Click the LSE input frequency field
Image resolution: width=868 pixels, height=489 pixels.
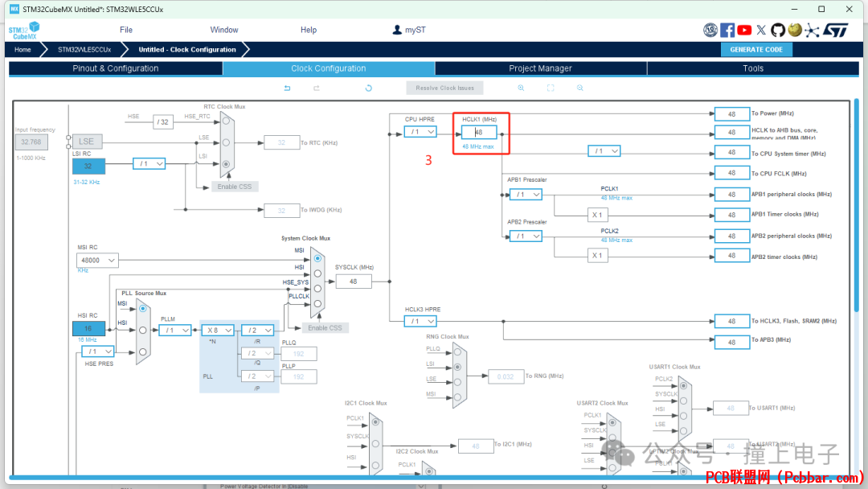pos(31,142)
